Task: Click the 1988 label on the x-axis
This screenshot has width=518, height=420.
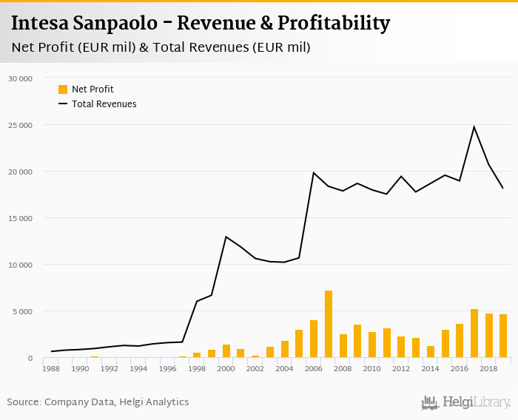Action: tap(51, 368)
